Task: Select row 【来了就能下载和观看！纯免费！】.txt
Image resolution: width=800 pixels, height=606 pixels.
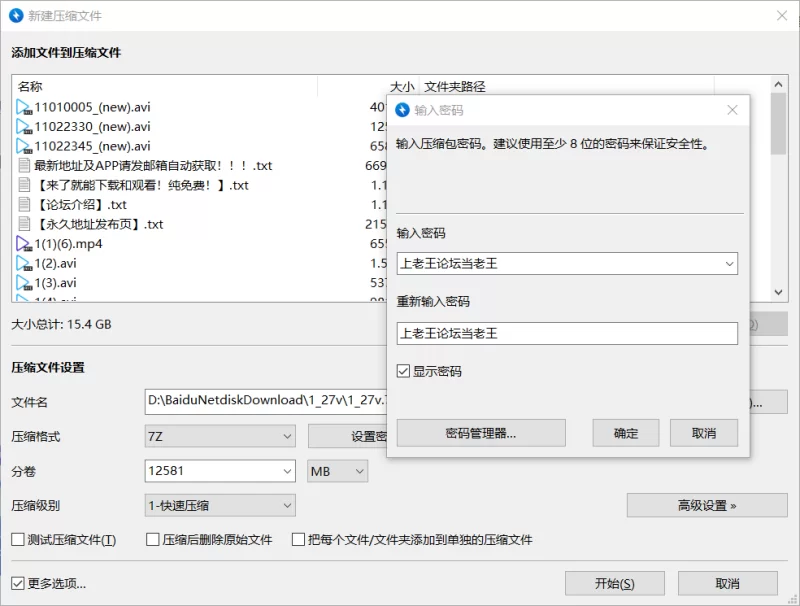Action: 200,185
